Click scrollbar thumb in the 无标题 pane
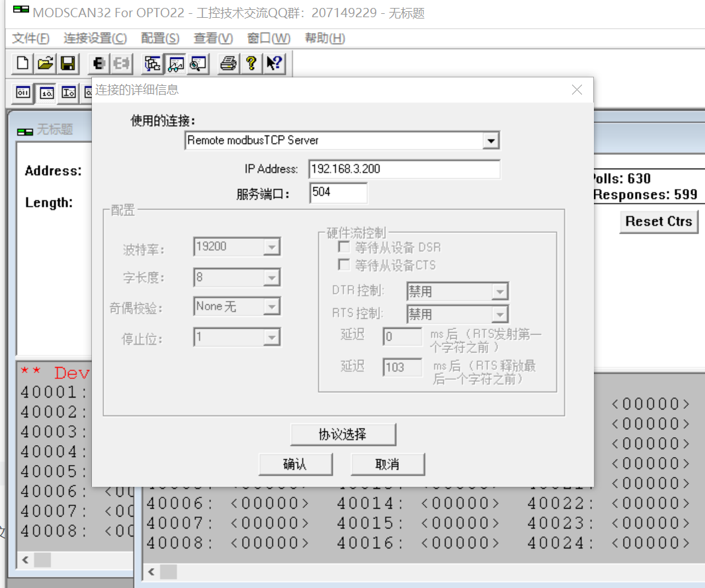Viewport: 705px width, 588px height. [43, 560]
